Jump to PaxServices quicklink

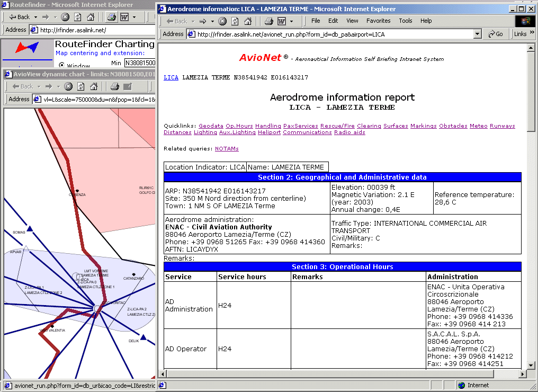(301, 126)
